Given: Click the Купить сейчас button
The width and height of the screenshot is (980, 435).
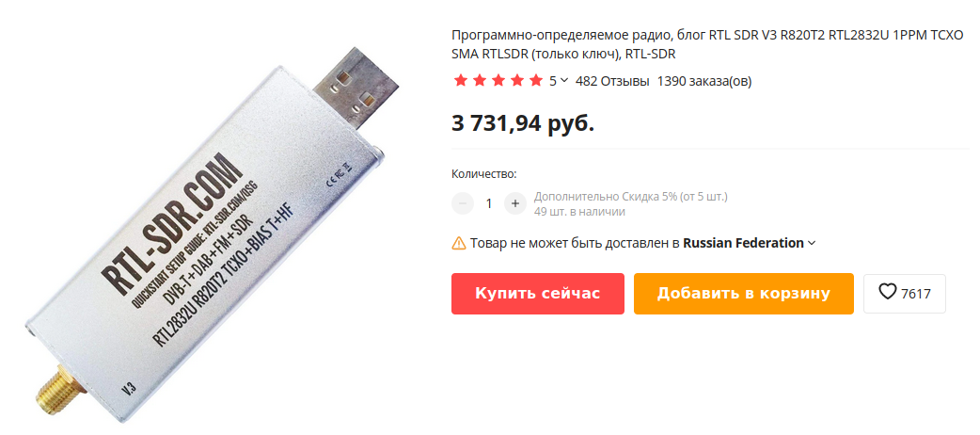Looking at the screenshot, I should click(x=538, y=294).
